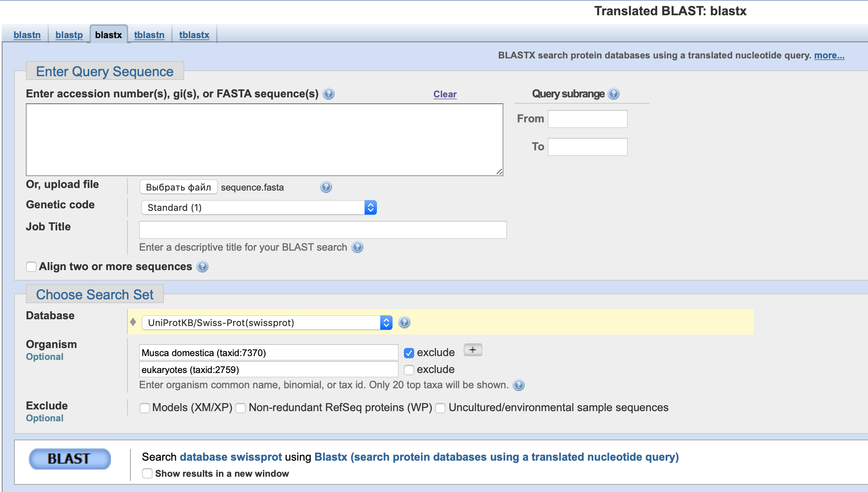Click the Выбрать файл upload button

click(178, 187)
